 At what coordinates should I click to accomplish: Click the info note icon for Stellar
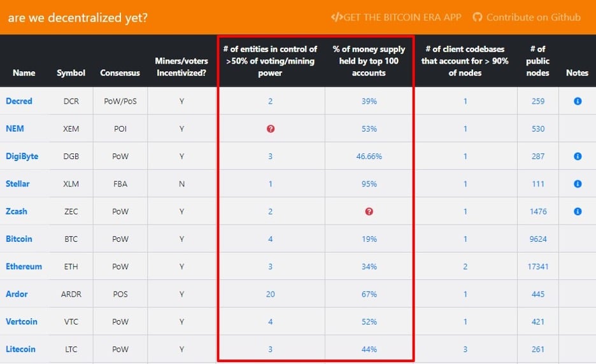[578, 184]
